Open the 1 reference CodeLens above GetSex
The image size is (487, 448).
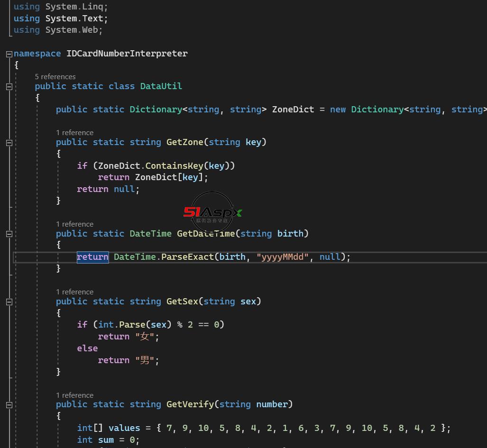[74, 292]
